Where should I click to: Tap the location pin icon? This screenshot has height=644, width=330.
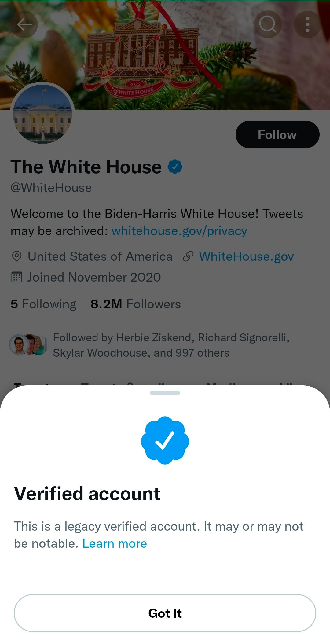[16, 256]
